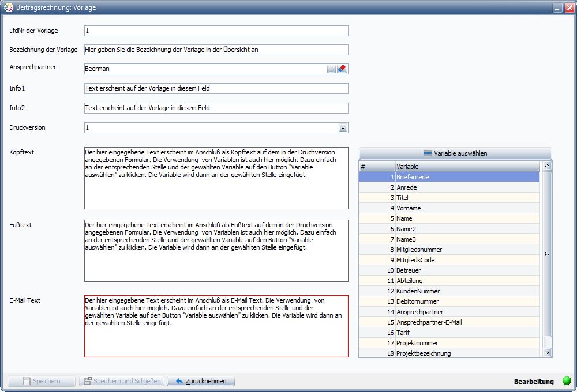This screenshot has height=392, width=577.
Task: Select the Ansprechpartner-E-Mail variable row
Action: point(449,322)
